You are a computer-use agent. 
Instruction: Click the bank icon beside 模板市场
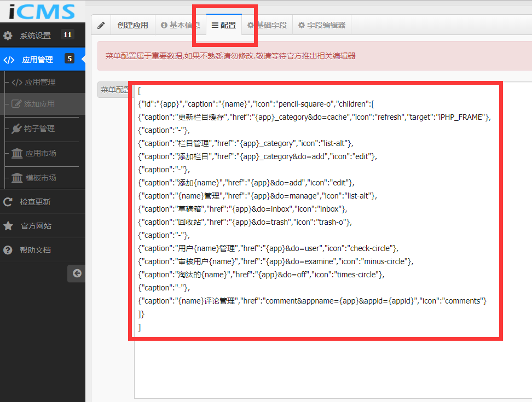[x=17, y=178]
